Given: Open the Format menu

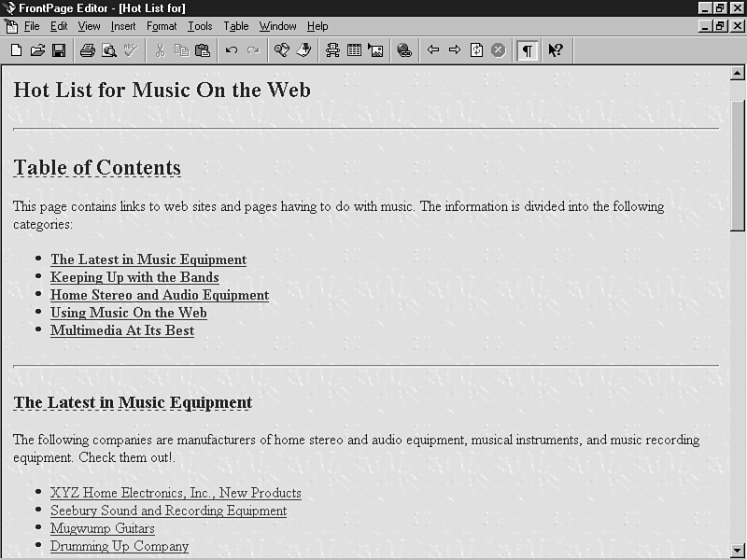Looking at the screenshot, I should click(x=162, y=26).
